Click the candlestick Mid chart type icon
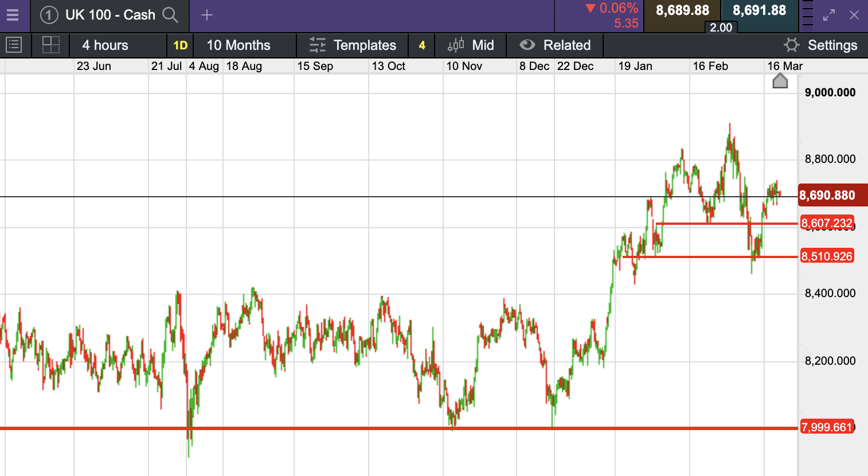The image size is (868, 476). click(456, 45)
